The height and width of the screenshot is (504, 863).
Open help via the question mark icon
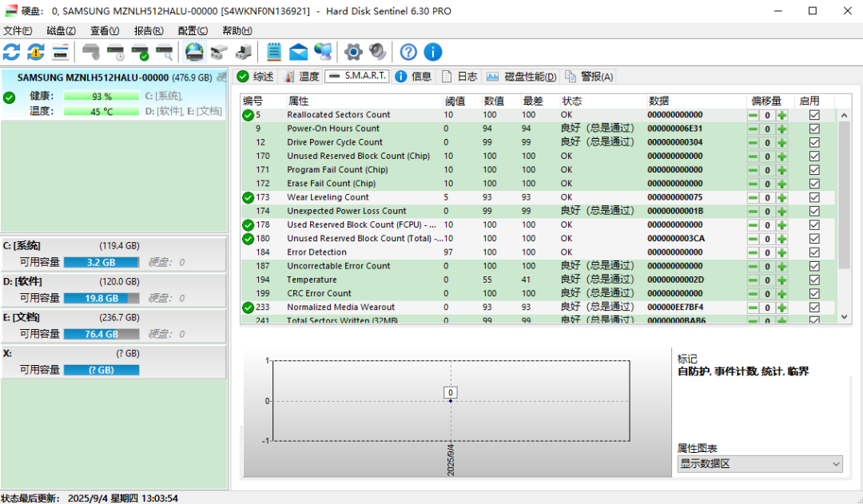408,53
